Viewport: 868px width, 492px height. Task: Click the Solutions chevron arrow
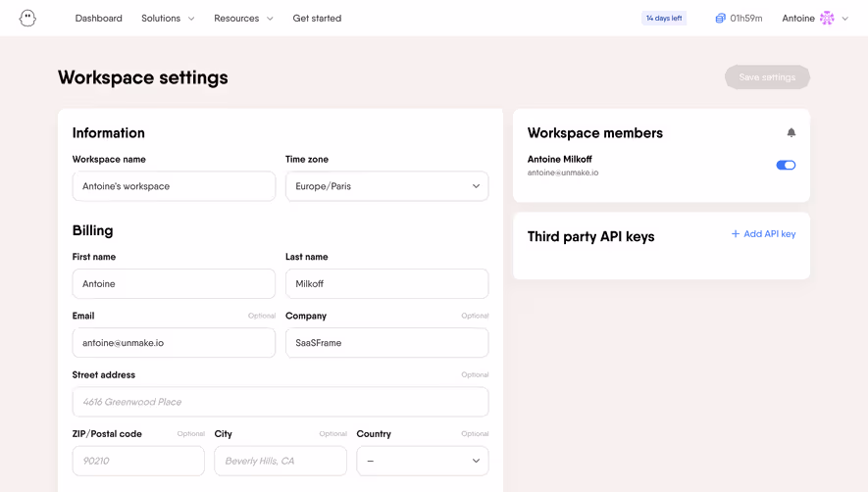191,19
